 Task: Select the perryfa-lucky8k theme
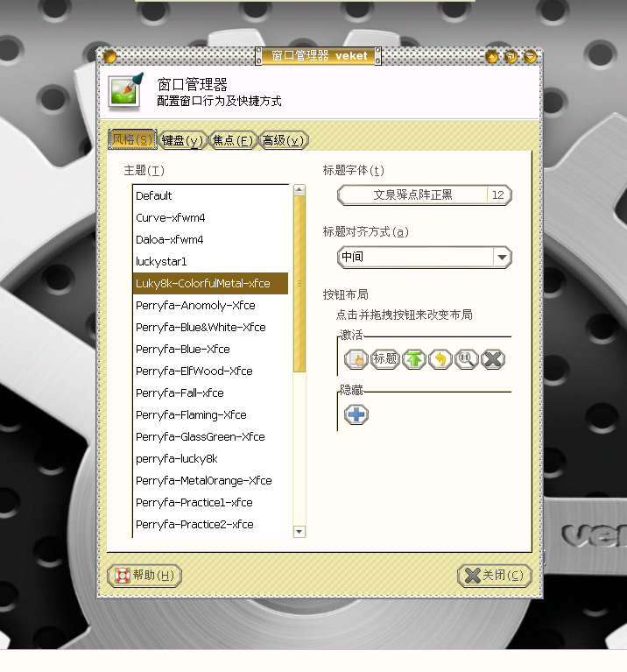[x=210, y=458]
